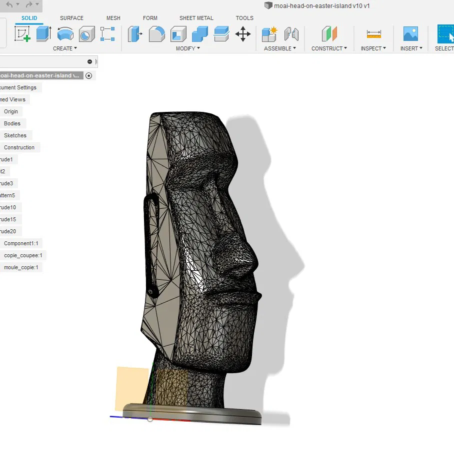This screenshot has height=476, width=454.
Task: Click the browser row ending 'ttern5'
Action: click(7, 195)
